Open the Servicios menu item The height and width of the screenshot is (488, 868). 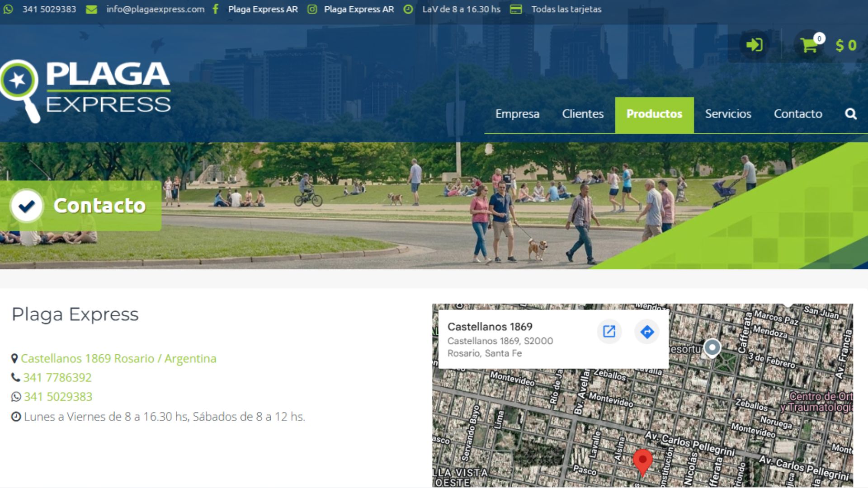click(x=728, y=114)
